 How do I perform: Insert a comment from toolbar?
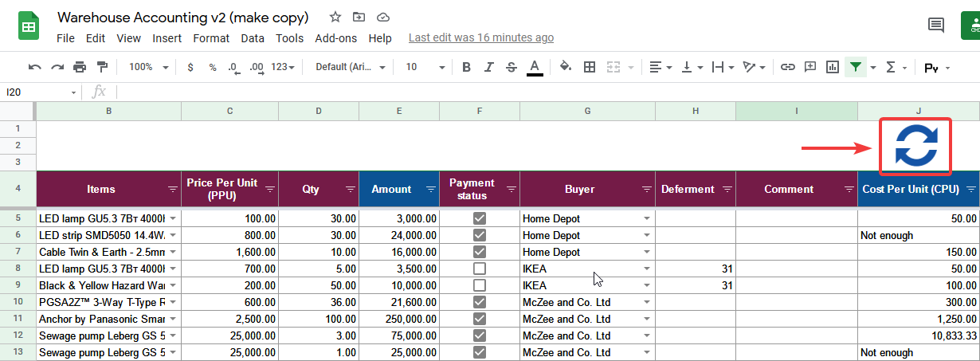tap(810, 67)
